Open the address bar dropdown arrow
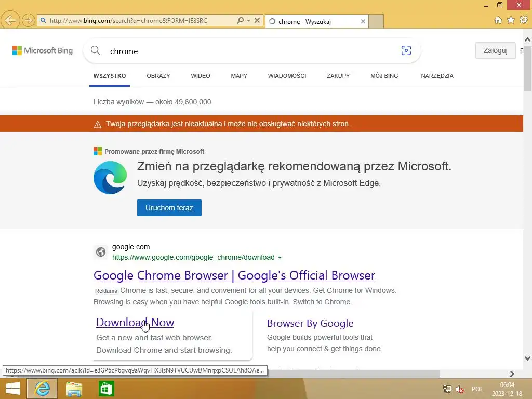The image size is (532, 399). [x=249, y=20]
